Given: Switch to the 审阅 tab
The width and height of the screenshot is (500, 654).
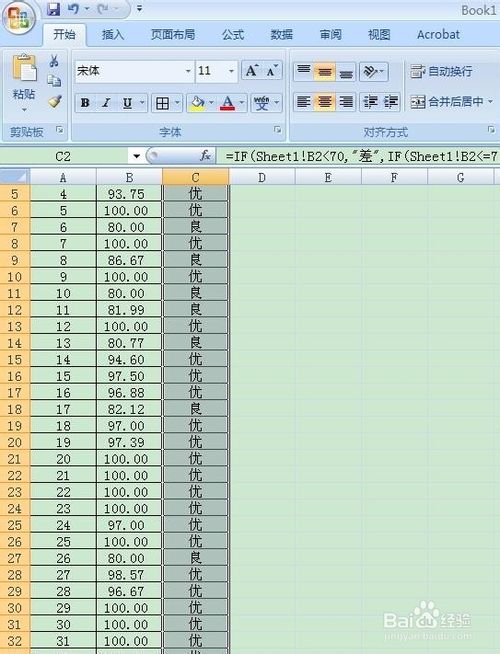Looking at the screenshot, I should pyautogui.click(x=331, y=35).
